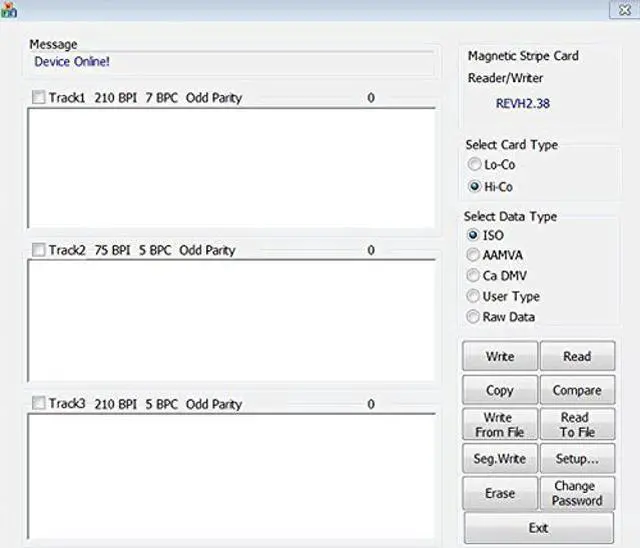The height and width of the screenshot is (548, 640).
Task: Click the Copy button
Action: click(x=500, y=390)
